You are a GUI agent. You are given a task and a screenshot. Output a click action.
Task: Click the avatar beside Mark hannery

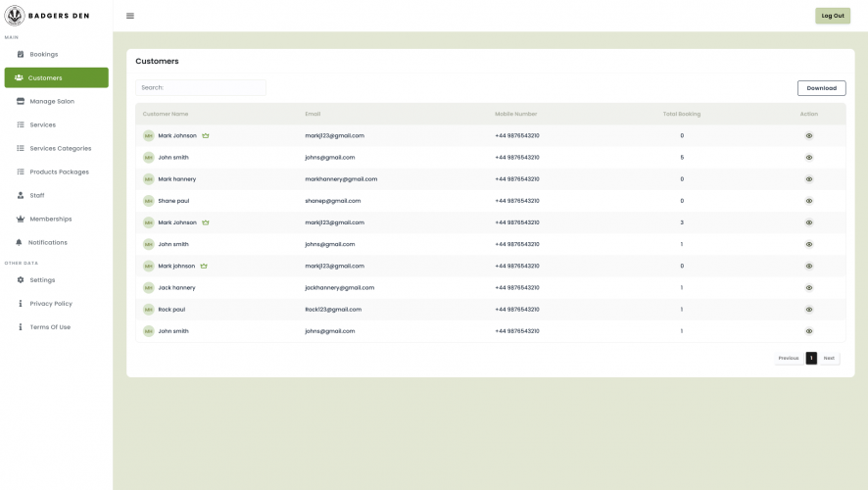[x=148, y=179]
